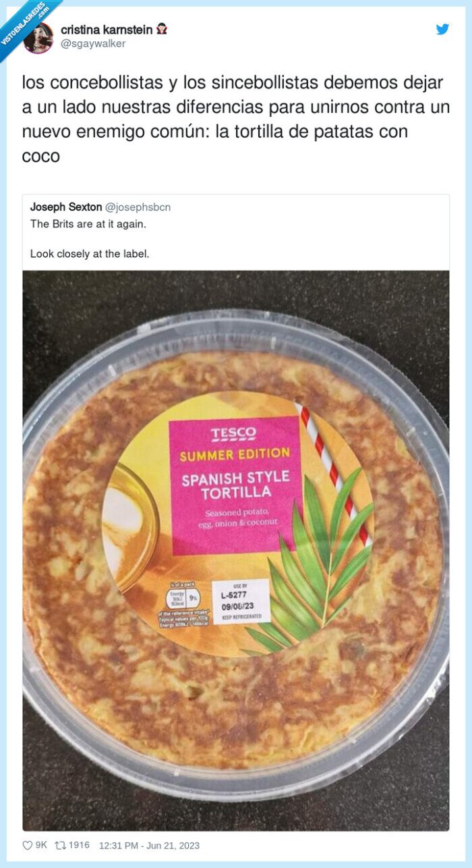Click the 1916 retweets count
The height and width of the screenshot is (868, 472).
tap(78, 845)
